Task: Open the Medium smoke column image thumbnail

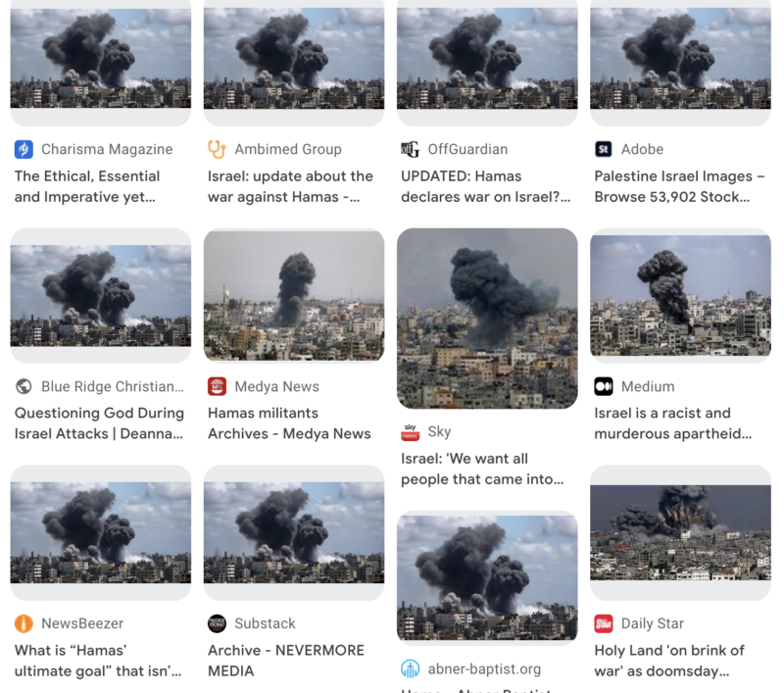Action: 680,295
